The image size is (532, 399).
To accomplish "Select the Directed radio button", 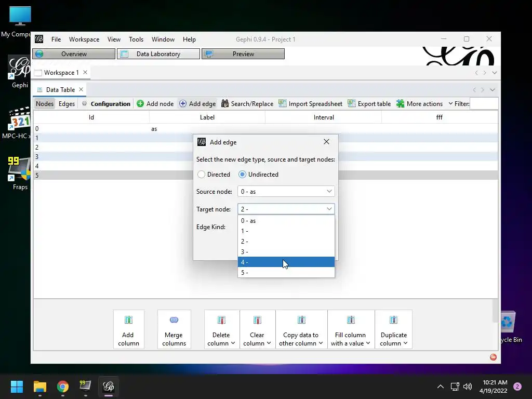I will pyautogui.click(x=201, y=175).
